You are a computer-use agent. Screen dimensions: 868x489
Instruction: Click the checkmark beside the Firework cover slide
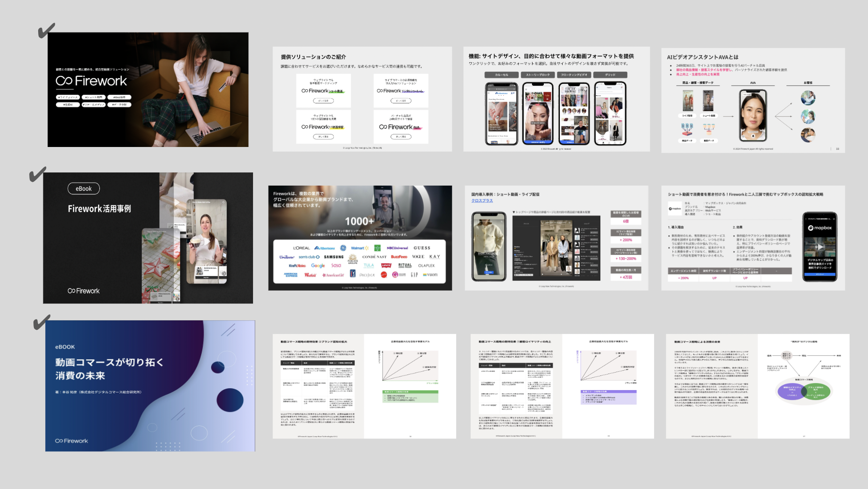coord(46,31)
